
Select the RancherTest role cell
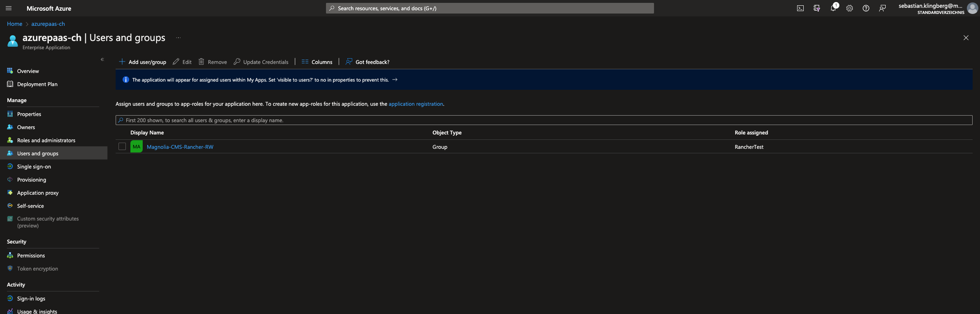pyautogui.click(x=749, y=147)
